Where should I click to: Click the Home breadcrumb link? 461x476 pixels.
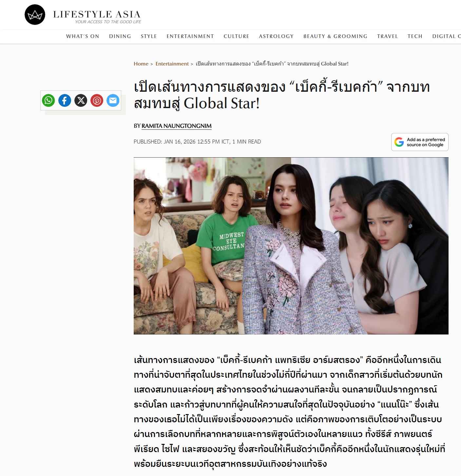141,64
